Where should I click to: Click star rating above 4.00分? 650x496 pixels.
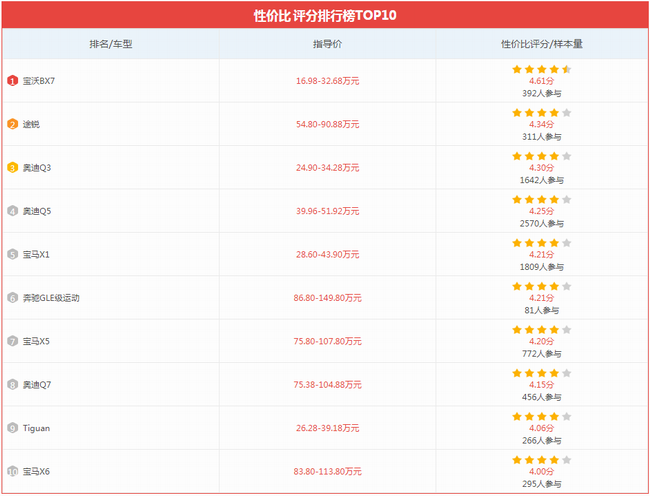click(x=541, y=460)
